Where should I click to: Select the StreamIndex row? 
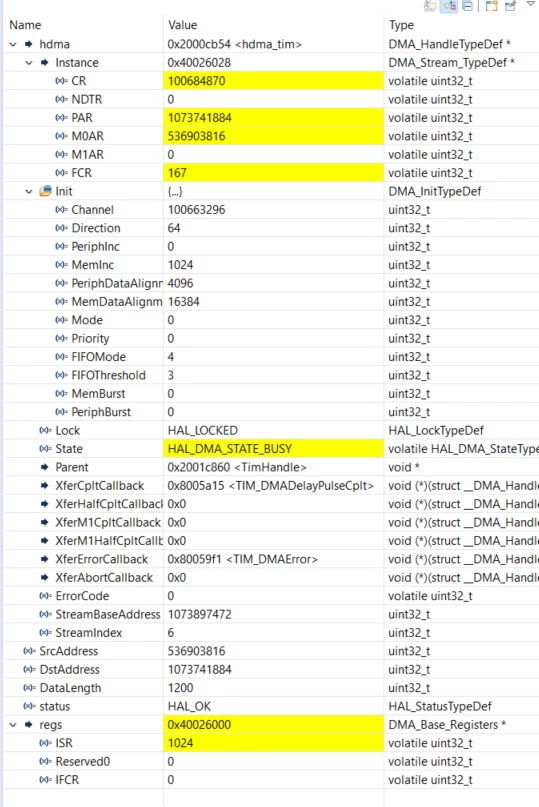271,633
